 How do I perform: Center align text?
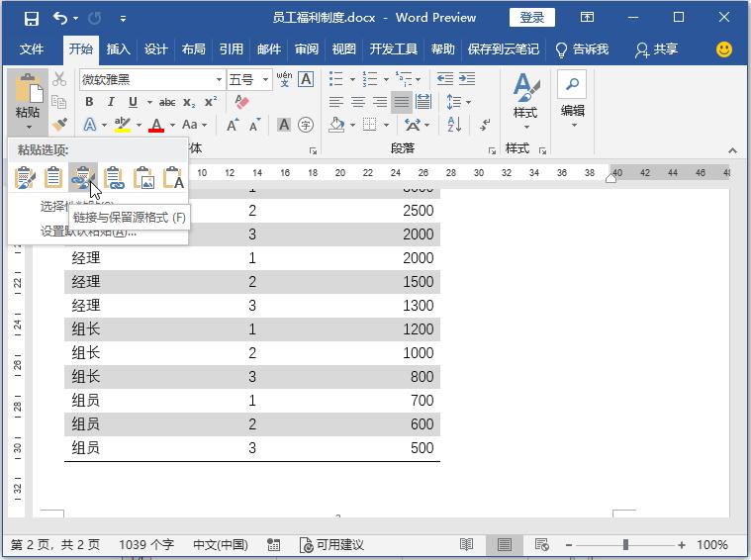pos(358,102)
